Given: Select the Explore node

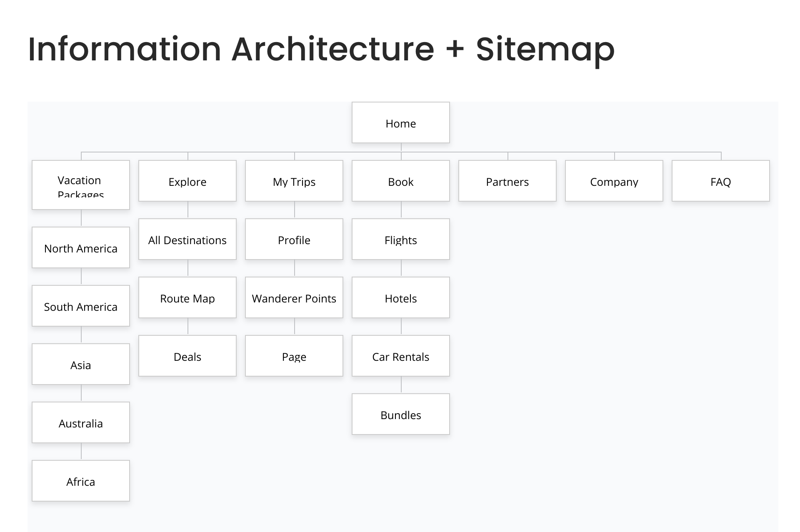Looking at the screenshot, I should tap(187, 181).
